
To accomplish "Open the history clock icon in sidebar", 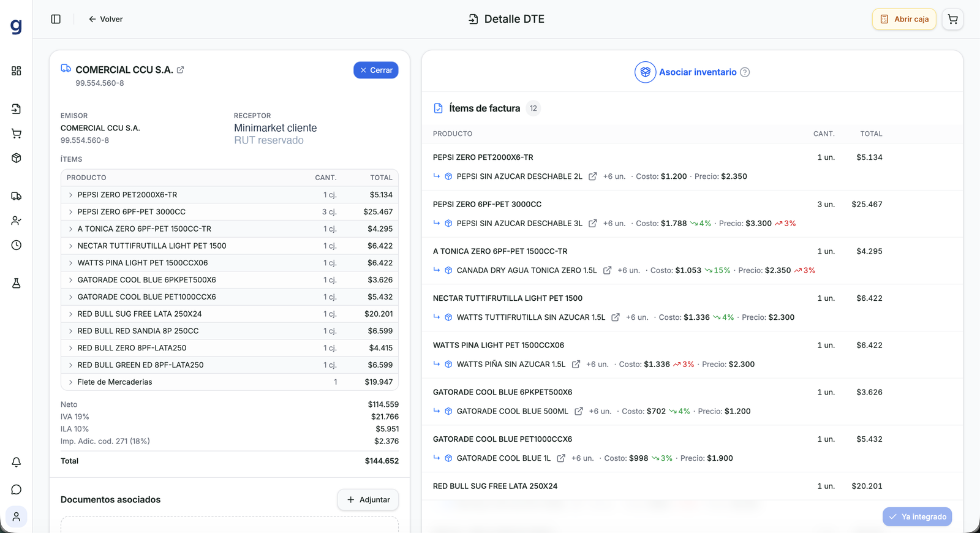I will (17, 245).
